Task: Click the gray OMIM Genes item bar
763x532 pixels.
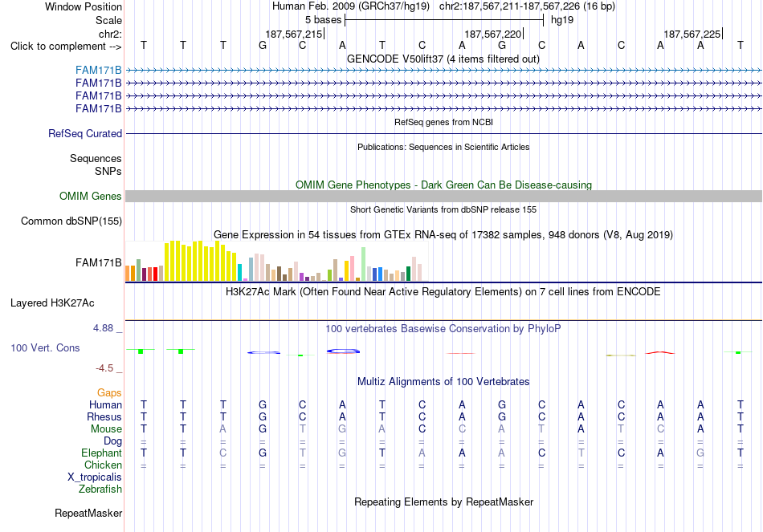Action: click(x=443, y=196)
